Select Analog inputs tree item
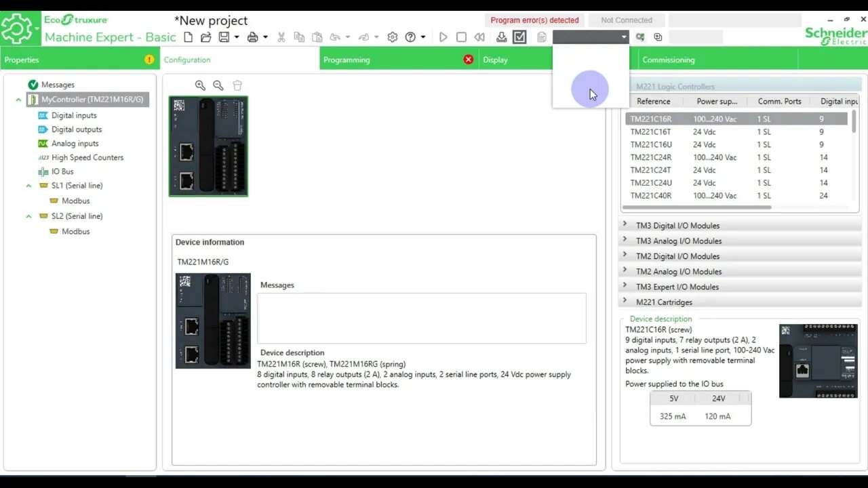 (75, 144)
